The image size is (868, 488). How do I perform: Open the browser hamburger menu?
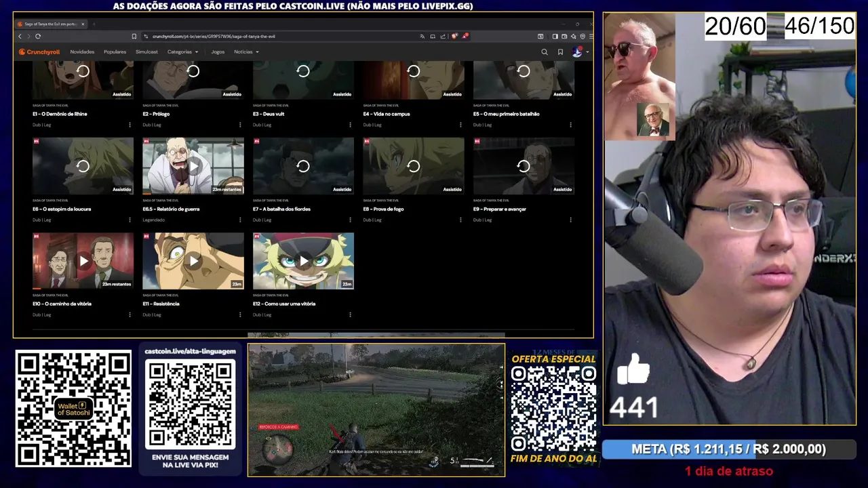pos(591,36)
